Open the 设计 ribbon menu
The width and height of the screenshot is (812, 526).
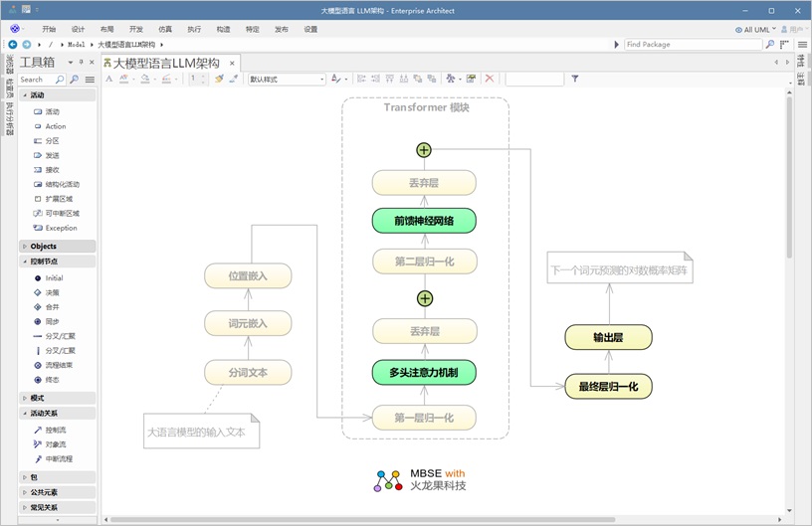[78, 30]
